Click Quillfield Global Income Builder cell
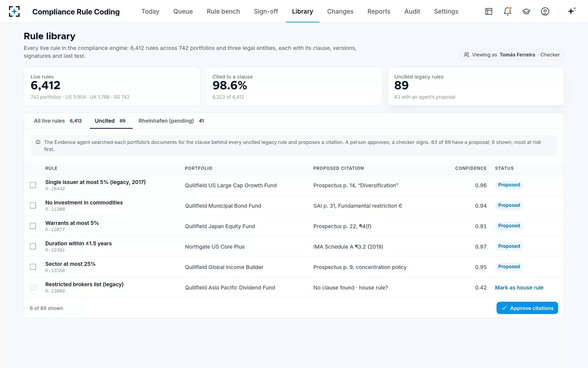 point(224,267)
